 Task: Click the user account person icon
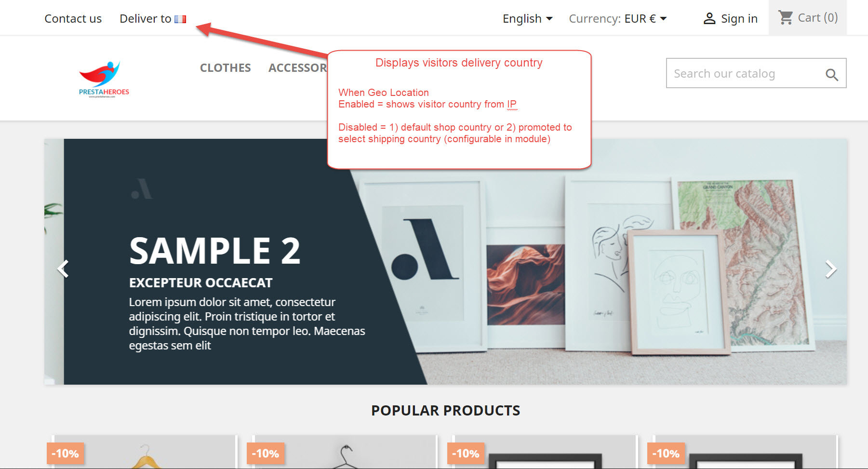coord(709,19)
